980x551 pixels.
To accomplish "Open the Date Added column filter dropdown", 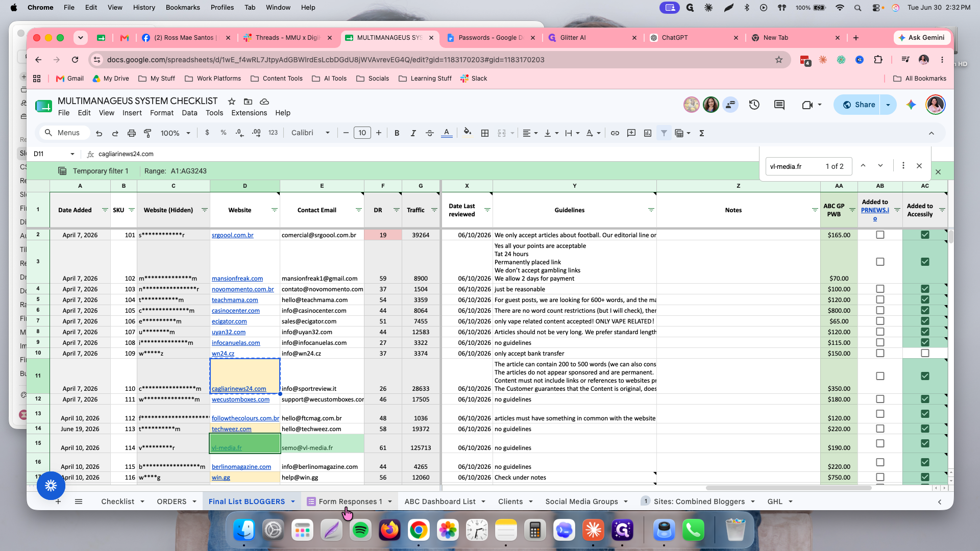I will [x=105, y=210].
